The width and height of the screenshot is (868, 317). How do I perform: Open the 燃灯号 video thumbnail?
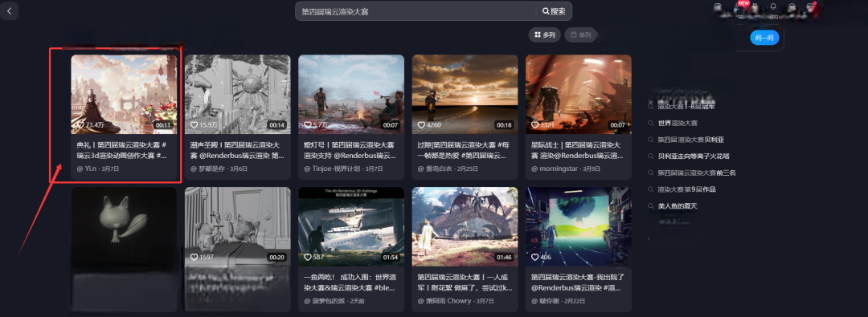pos(351,94)
